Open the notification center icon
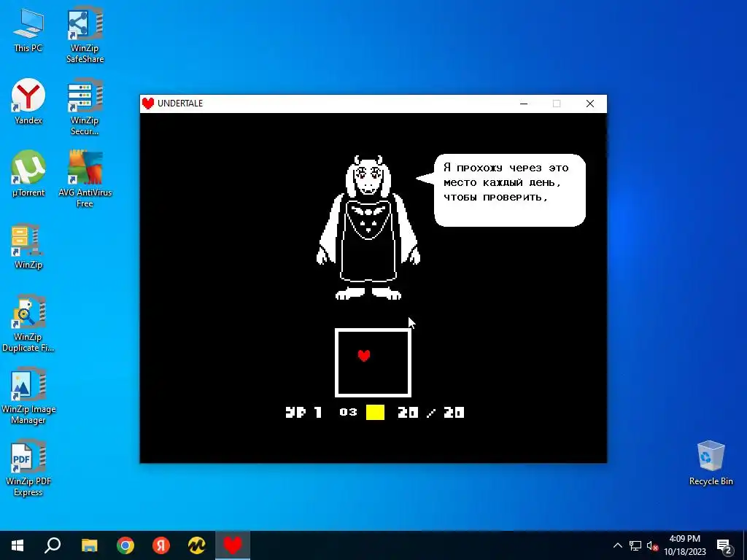The width and height of the screenshot is (747, 560). pyautogui.click(x=724, y=547)
